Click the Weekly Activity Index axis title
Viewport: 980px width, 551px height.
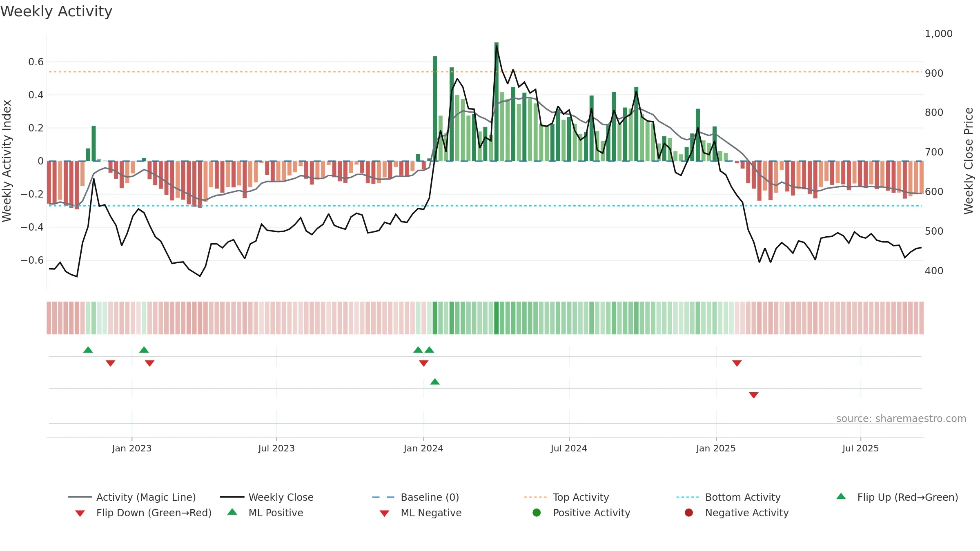click(x=7, y=161)
